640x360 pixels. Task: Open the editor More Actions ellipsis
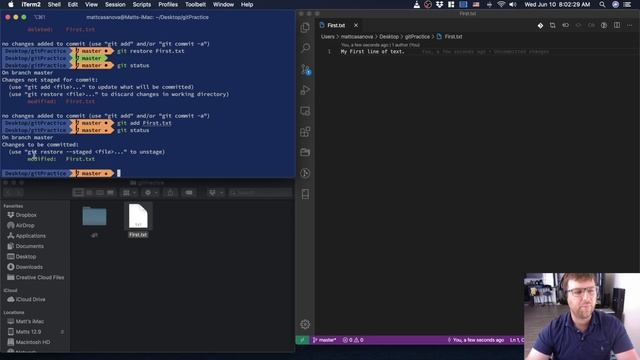(x=629, y=25)
